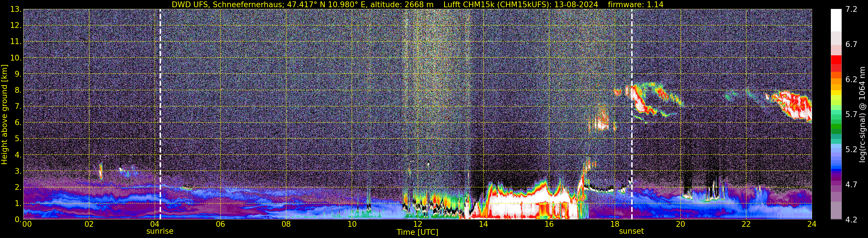
Task: Click the date '13-08-2024' in the title
Action: [576, 4]
